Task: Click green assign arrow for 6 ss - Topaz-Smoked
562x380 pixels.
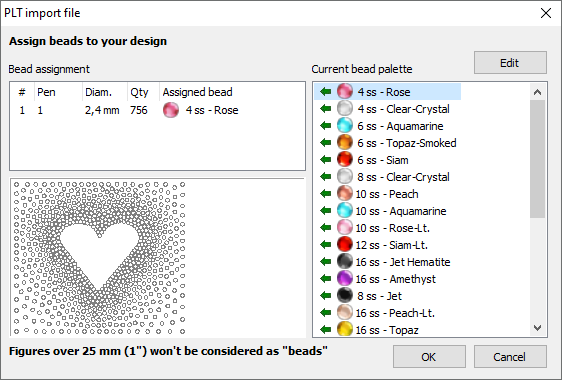Action: tap(325, 143)
